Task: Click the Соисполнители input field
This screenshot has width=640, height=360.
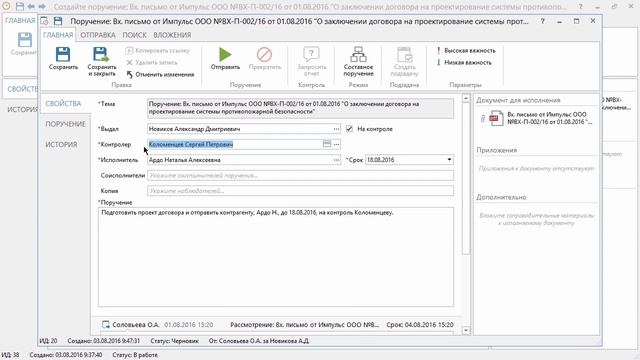Action: click(300, 176)
